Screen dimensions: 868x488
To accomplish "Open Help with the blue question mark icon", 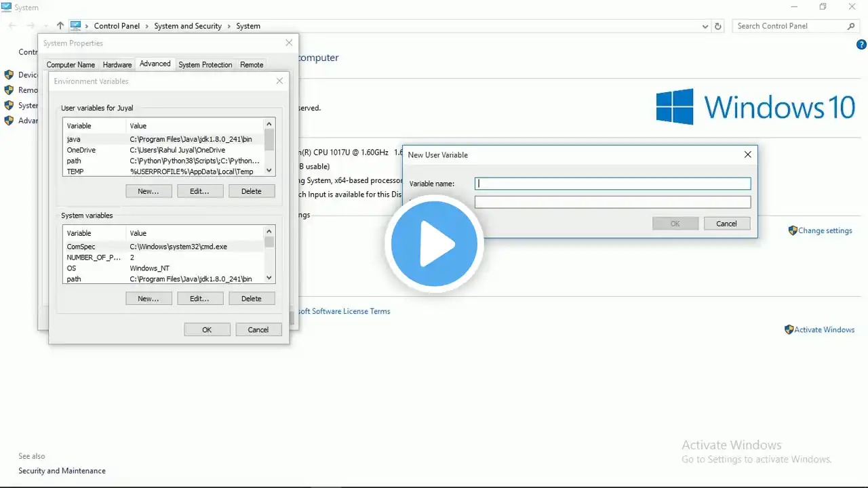I will click(862, 45).
